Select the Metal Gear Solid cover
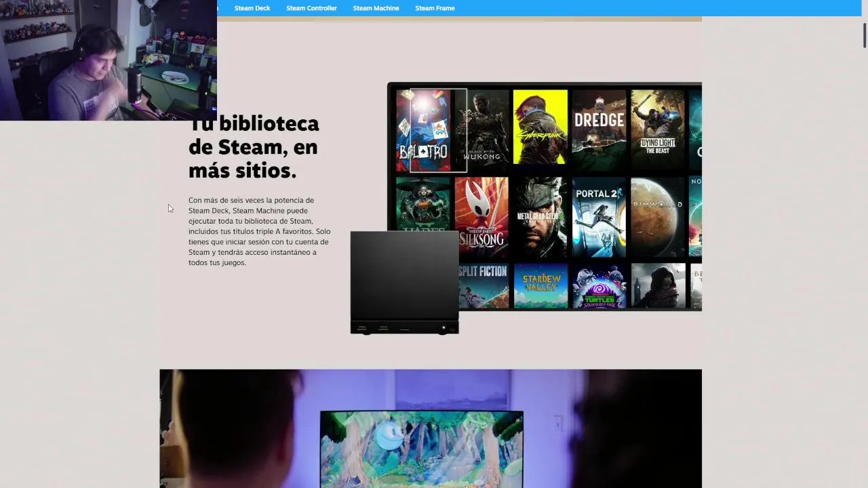The height and width of the screenshot is (488, 868). click(540, 218)
